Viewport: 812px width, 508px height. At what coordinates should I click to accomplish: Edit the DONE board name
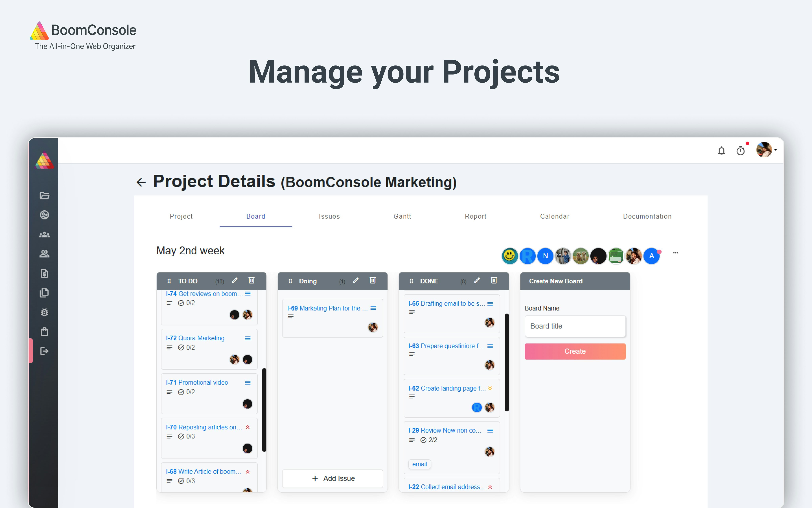[x=477, y=280]
